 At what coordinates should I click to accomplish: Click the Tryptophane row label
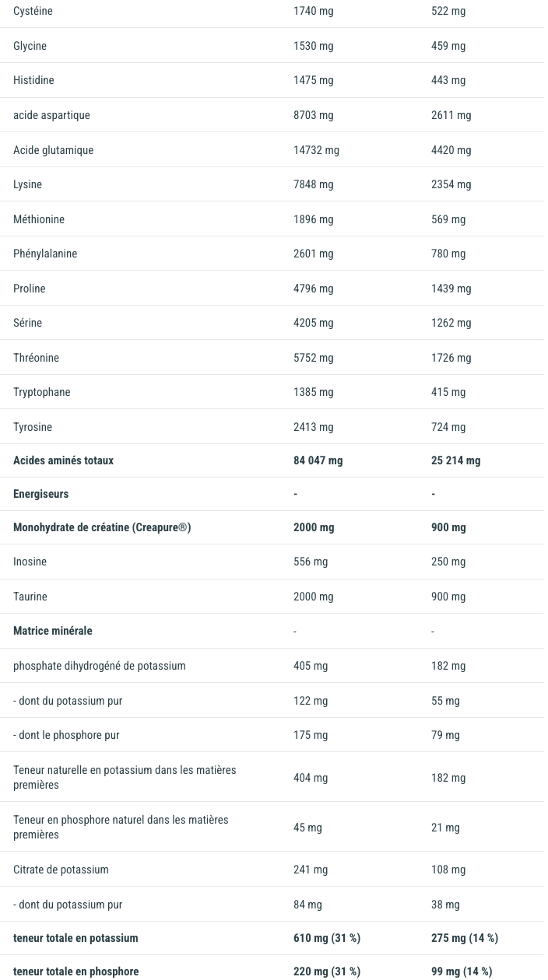tap(42, 392)
